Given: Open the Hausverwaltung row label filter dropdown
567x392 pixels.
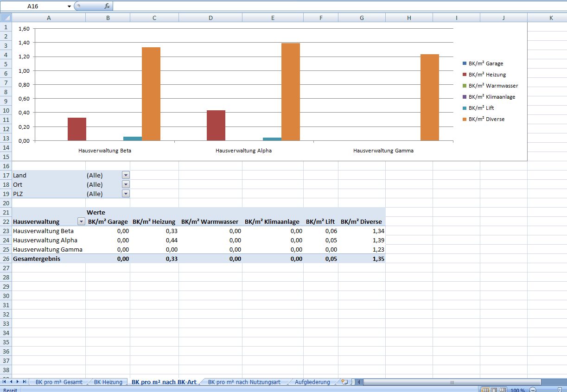Looking at the screenshot, I should coord(81,221).
